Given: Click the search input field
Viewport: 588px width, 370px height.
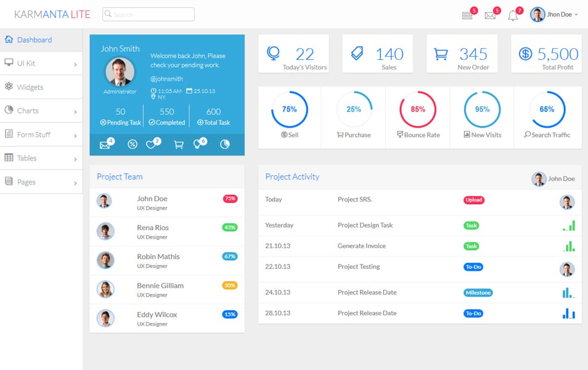Looking at the screenshot, I should tap(149, 14).
